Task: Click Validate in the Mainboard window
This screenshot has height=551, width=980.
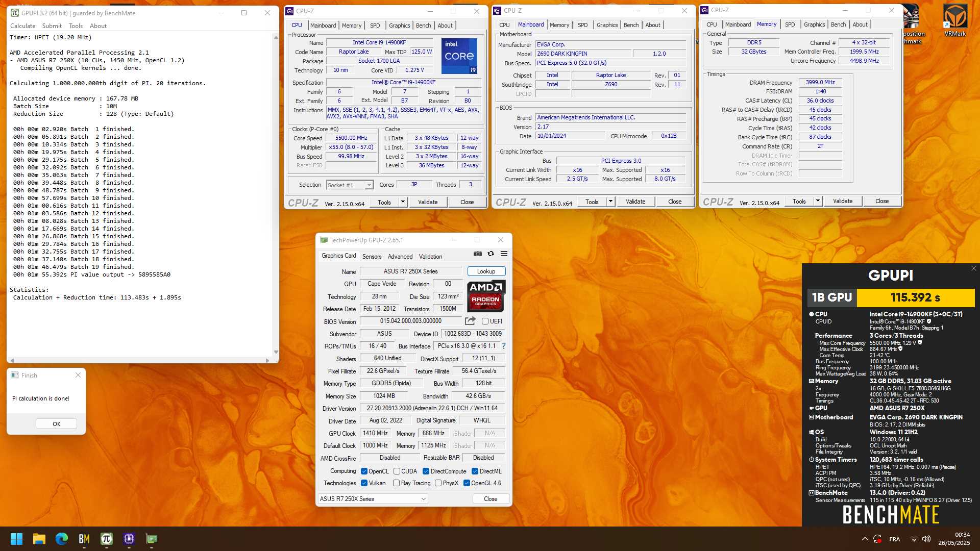Action: click(x=635, y=202)
